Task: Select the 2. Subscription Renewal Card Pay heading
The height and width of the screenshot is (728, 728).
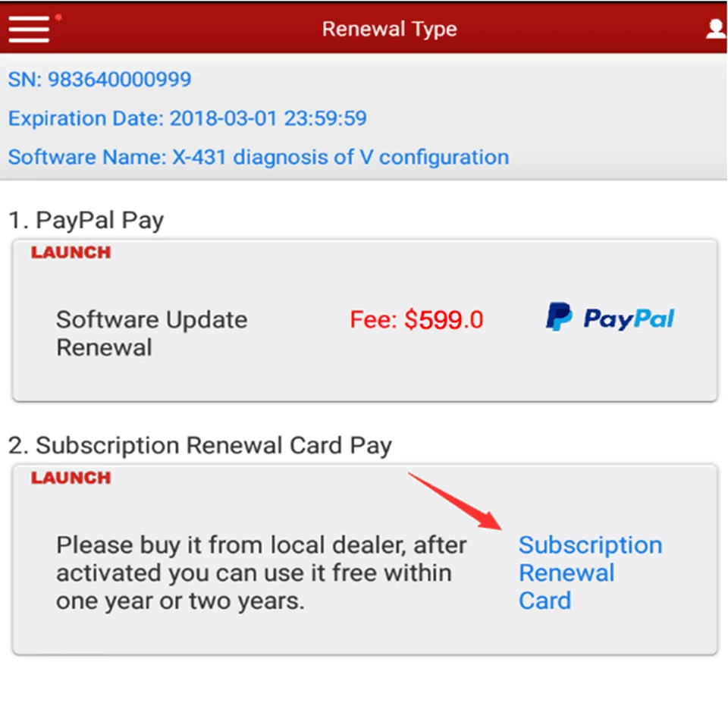Action: click(x=200, y=446)
